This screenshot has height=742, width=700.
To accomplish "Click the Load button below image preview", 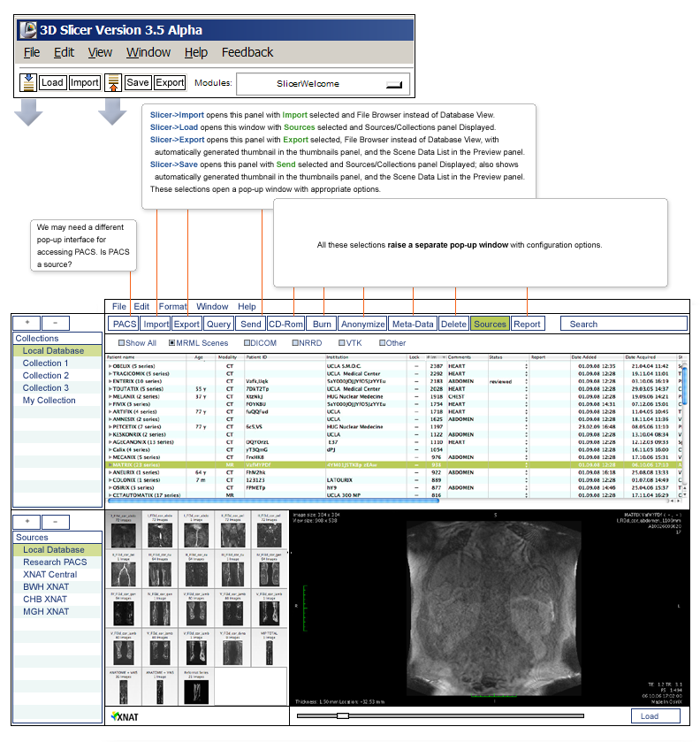I will coord(649,716).
